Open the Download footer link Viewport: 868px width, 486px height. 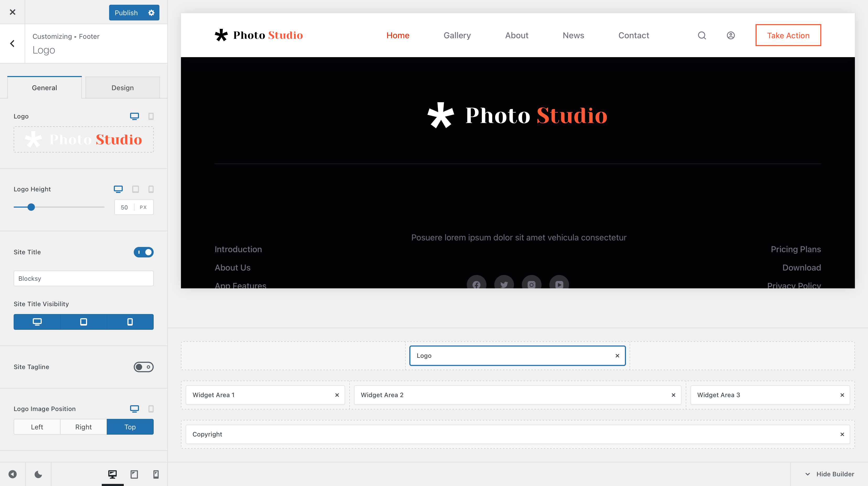[802, 267]
